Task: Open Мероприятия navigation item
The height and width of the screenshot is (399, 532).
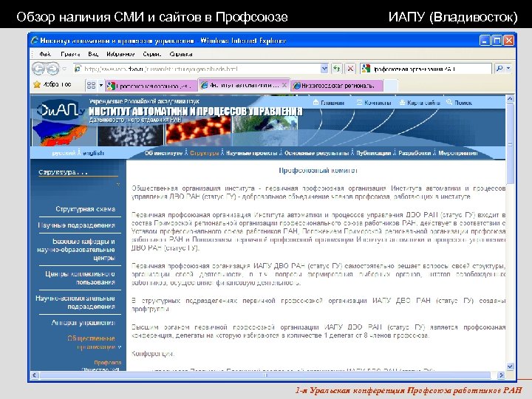Action: 457,153
